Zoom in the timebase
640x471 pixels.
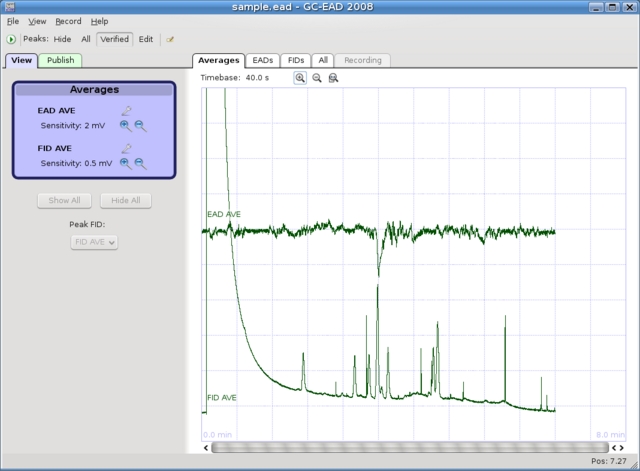pos(300,77)
